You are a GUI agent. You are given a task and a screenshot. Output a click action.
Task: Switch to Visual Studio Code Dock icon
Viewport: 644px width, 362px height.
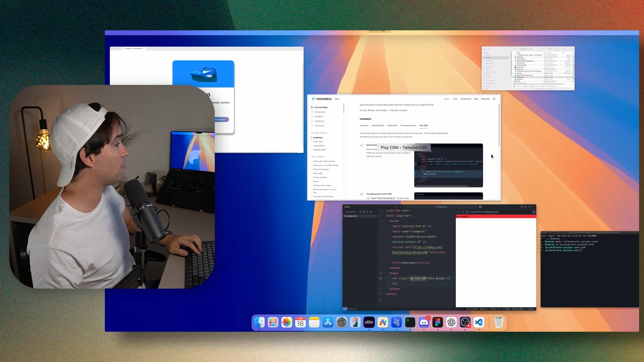click(x=479, y=322)
